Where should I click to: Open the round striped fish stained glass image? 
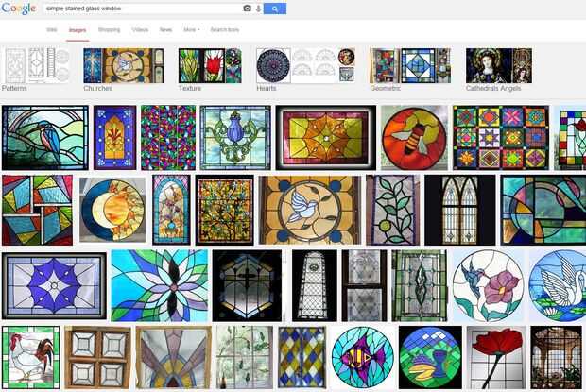click(x=363, y=357)
